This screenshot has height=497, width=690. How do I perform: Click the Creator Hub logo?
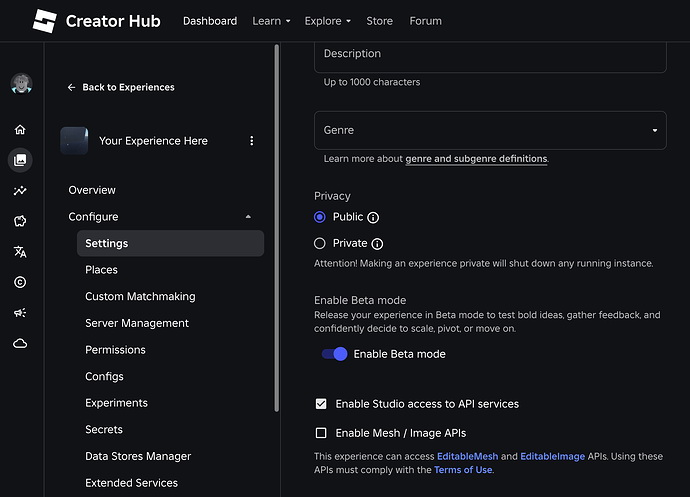point(96,21)
